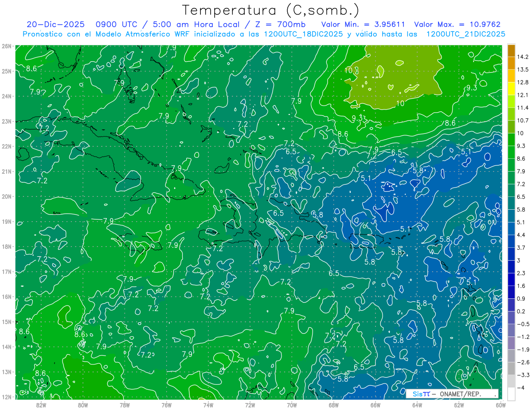Click the 2.3 value on the color legend
Screen dimensions: 532x411
[522, 273]
